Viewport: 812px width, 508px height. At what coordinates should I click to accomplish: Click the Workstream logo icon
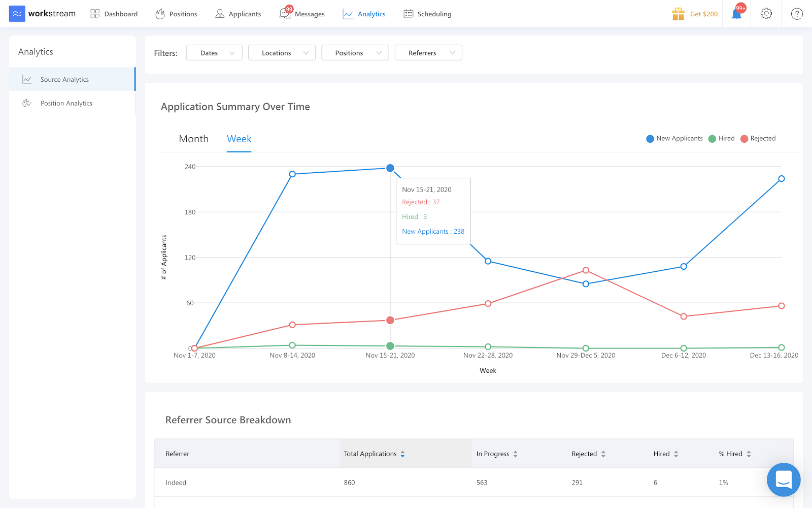coord(17,14)
